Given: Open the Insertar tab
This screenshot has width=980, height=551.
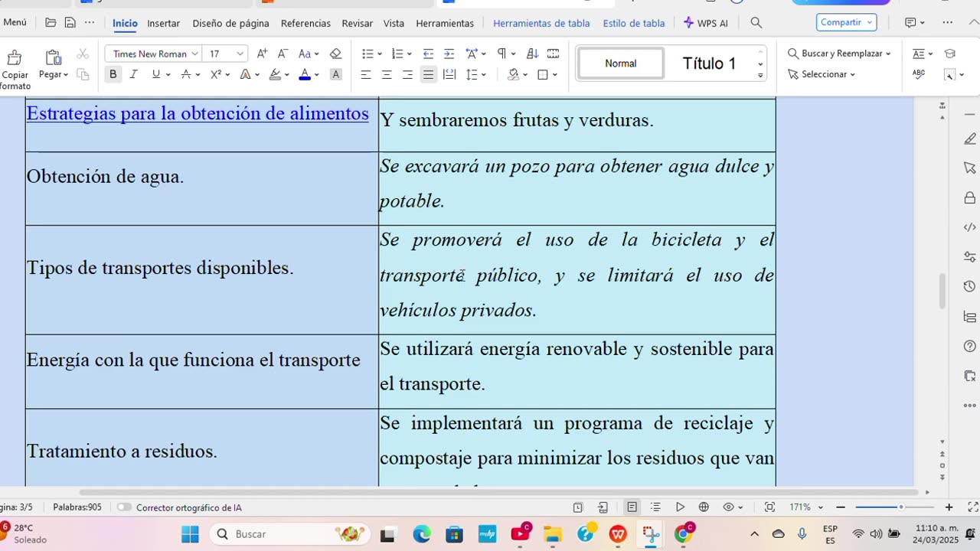Looking at the screenshot, I should click(x=164, y=23).
